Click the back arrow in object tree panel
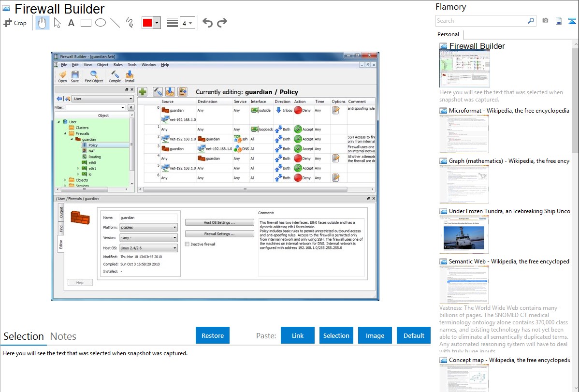The image size is (579, 392). [59, 99]
